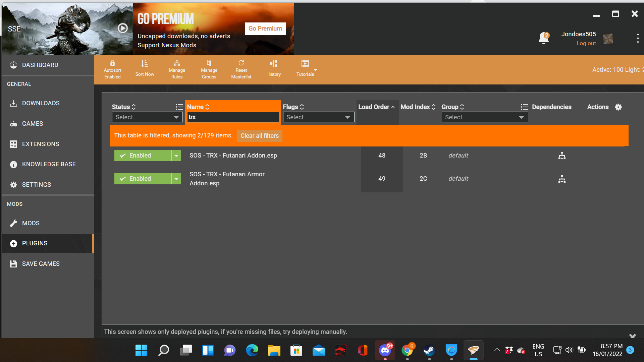Image resolution: width=644 pixels, height=362 pixels.
Task: Show hidden system tray icons
Action: pyautogui.click(x=497, y=350)
